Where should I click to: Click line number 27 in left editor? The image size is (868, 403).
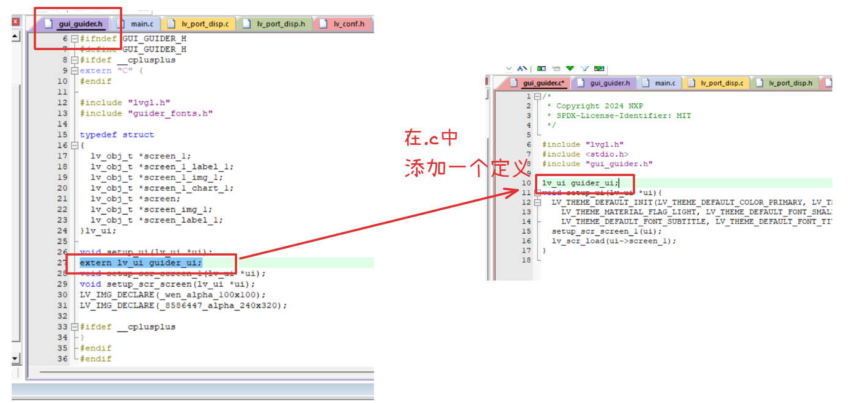(62, 263)
